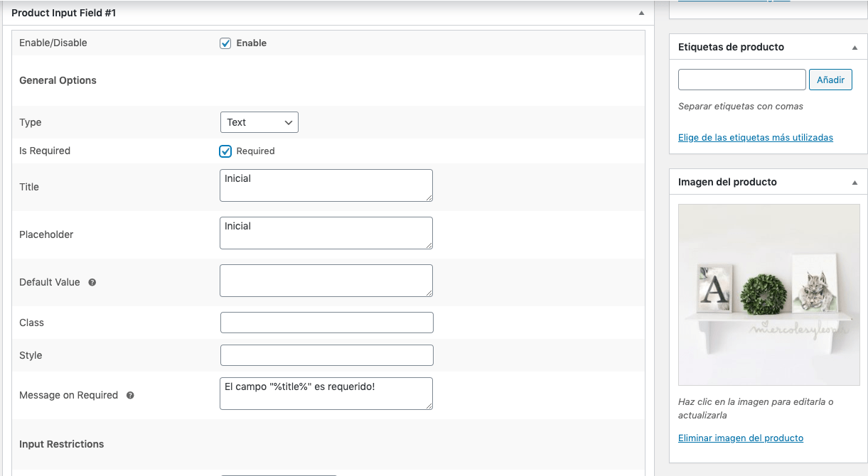This screenshot has width=868, height=476.
Task: Click the Eliminar imagen del producto link
Action: (x=741, y=438)
